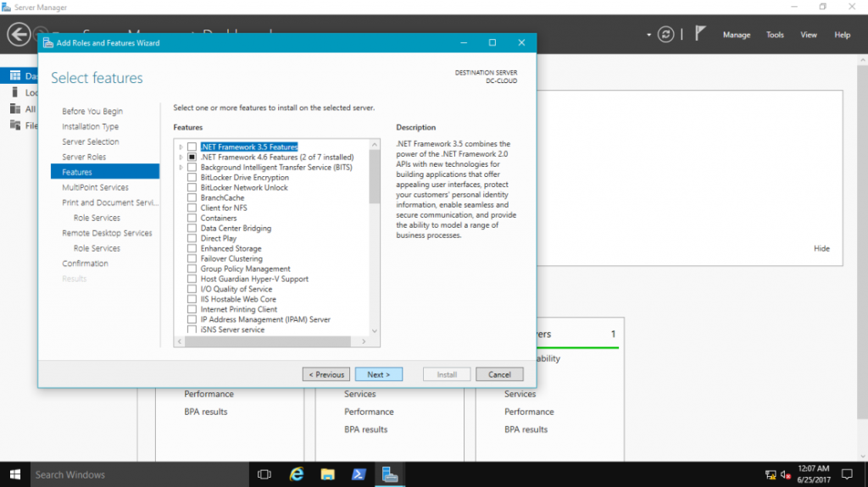
Task: Select Data Center Bridging feature row
Action: pyautogui.click(x=236, y=228)
